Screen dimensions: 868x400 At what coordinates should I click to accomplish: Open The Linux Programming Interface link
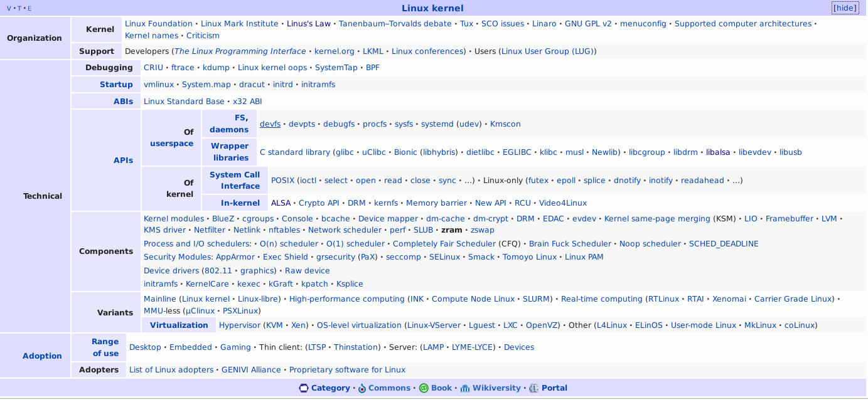240,51
